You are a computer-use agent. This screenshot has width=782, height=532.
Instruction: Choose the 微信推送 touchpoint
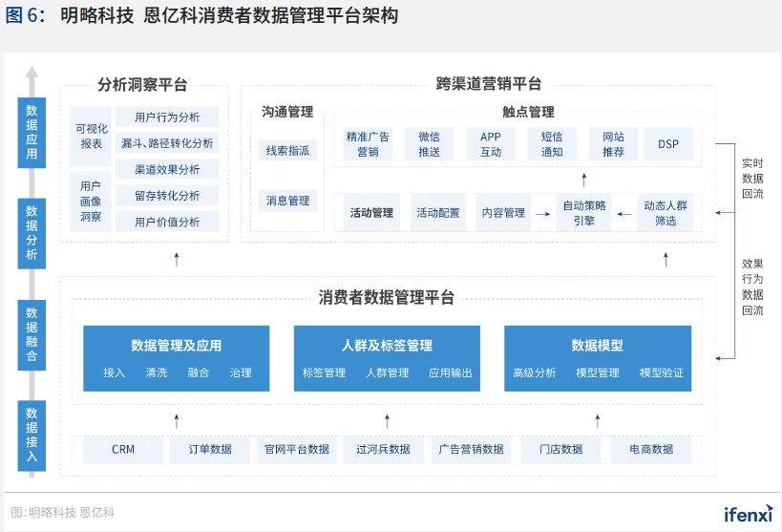(429, 143)
